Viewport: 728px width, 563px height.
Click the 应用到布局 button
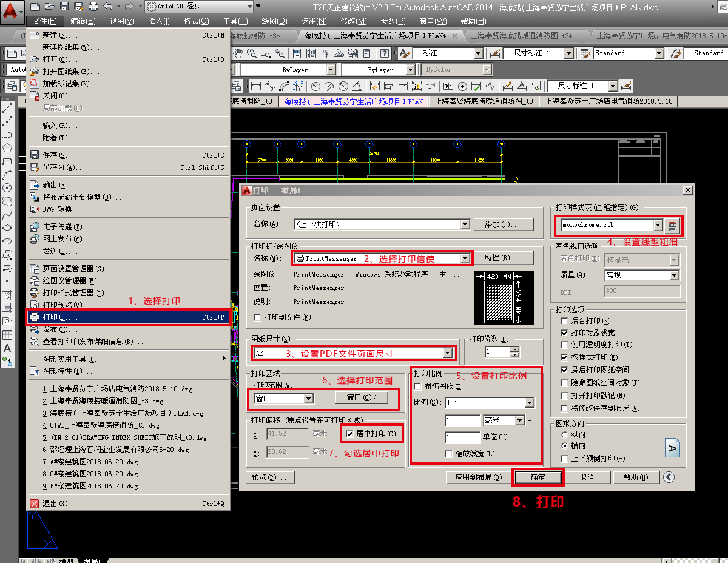[479, 477]
